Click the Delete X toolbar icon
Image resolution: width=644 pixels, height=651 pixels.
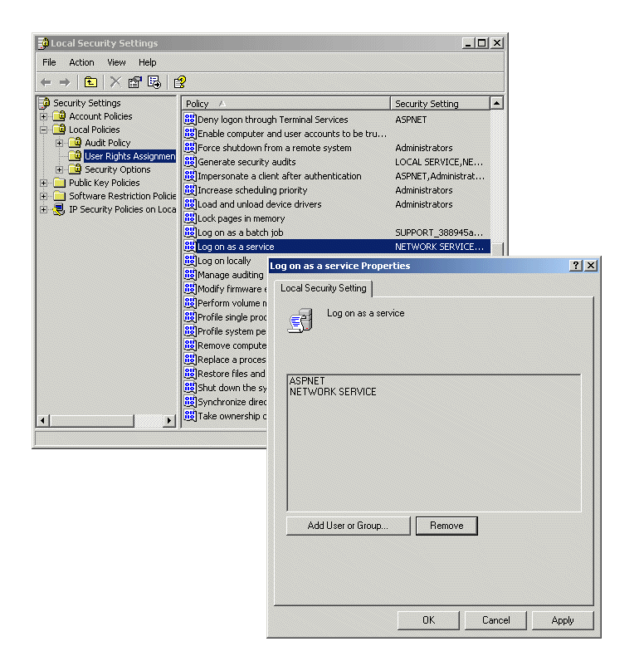coord(115,82)
